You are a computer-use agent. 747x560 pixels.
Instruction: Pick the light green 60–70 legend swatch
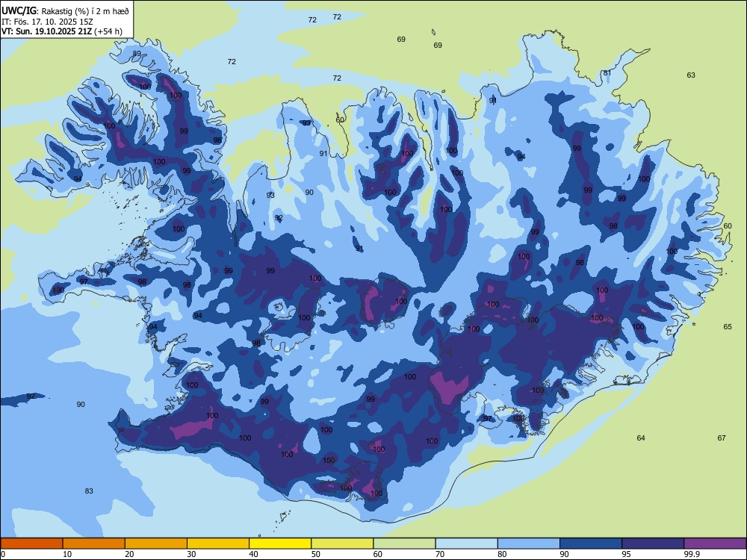tap(404, 544)
